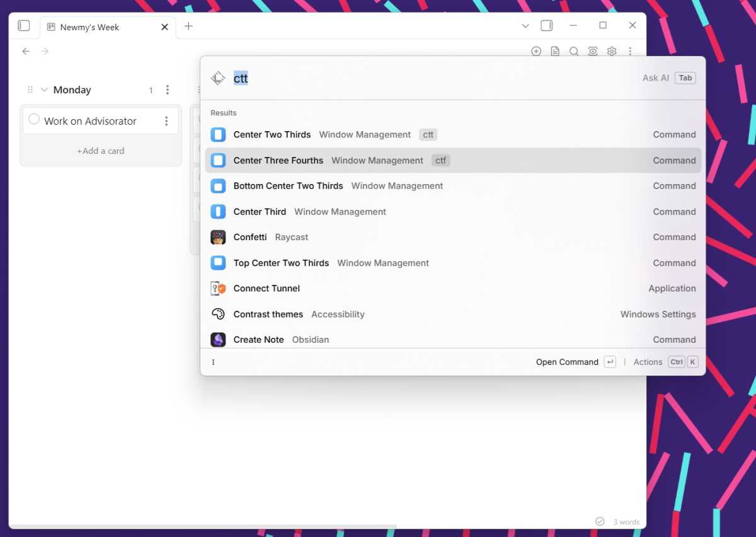Open the overflow menu in Raycast's footer
Image resolution: width=756 pixels, height=537 pixels.
coord(213,362)
